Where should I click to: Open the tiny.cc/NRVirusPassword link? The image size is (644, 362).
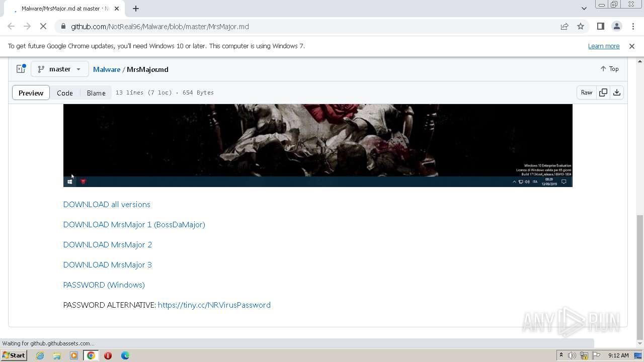coord(214,305)
